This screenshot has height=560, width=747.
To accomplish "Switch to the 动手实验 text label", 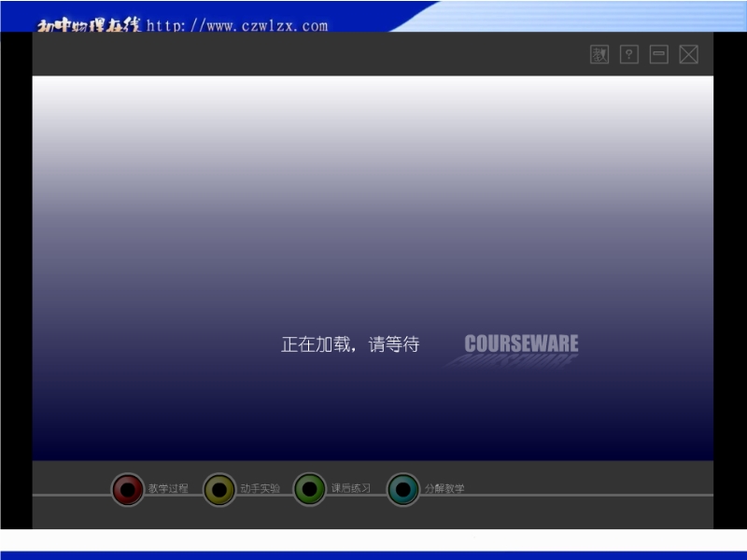I will (260, 488).
